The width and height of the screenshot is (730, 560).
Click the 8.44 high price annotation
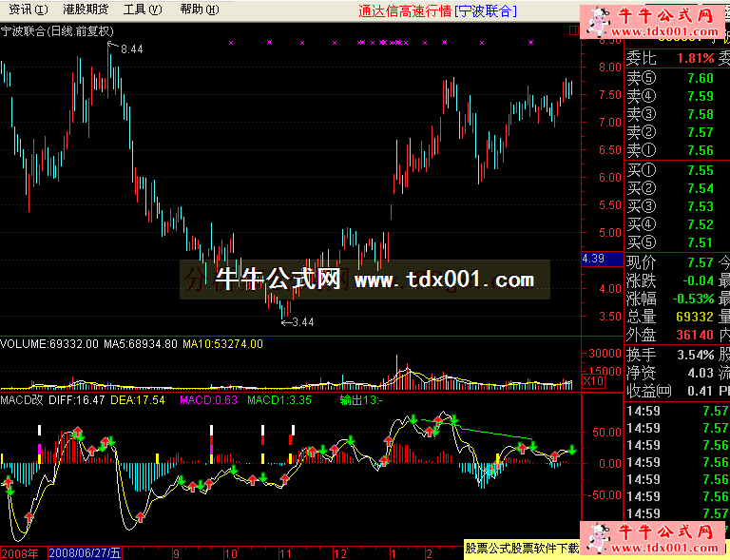tap(132, 48)
